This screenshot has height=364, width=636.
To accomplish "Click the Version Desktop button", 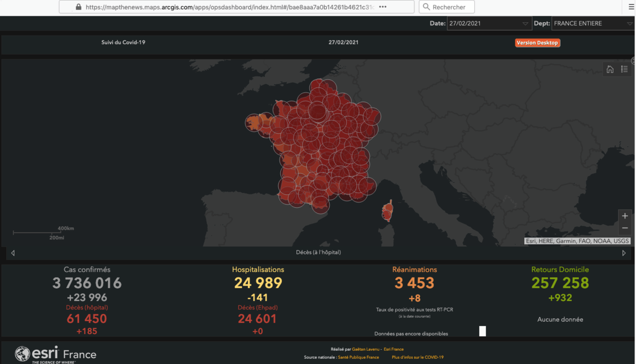I will point(537,43).
